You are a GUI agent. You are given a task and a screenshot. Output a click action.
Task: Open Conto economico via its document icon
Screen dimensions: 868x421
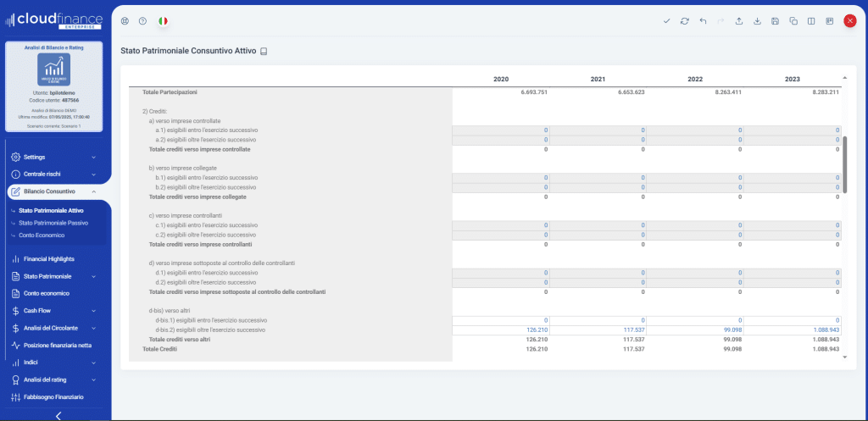[15, 293]
